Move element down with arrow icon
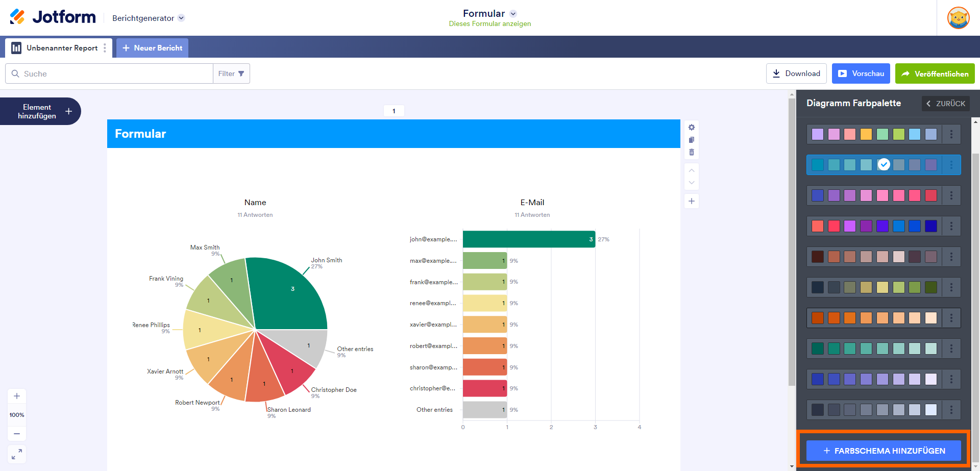 point(692,183)
